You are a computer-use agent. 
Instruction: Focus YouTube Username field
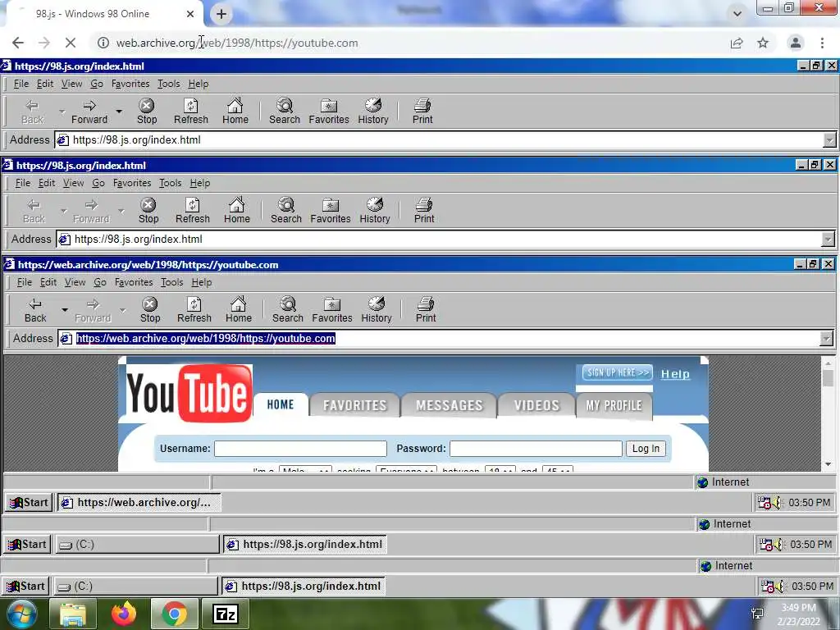point(300,449)
